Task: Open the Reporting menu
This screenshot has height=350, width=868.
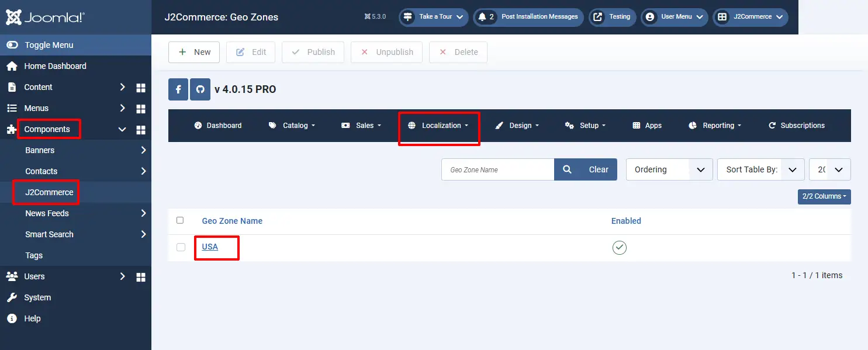Action: point(715,126)
